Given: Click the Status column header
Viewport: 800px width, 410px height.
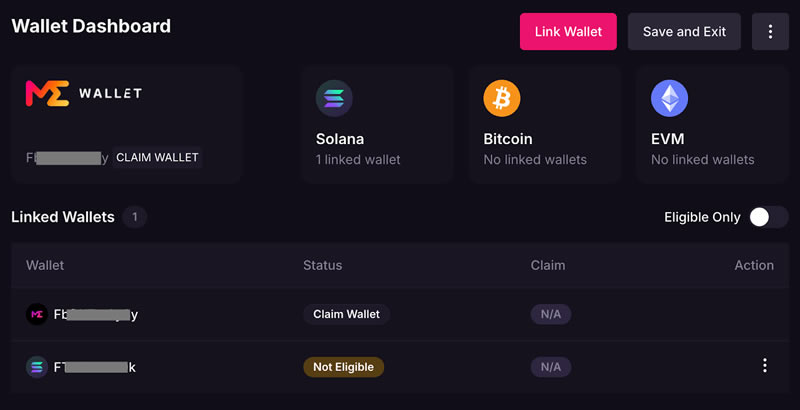Looking at the screenshot, I should point(322,265).
